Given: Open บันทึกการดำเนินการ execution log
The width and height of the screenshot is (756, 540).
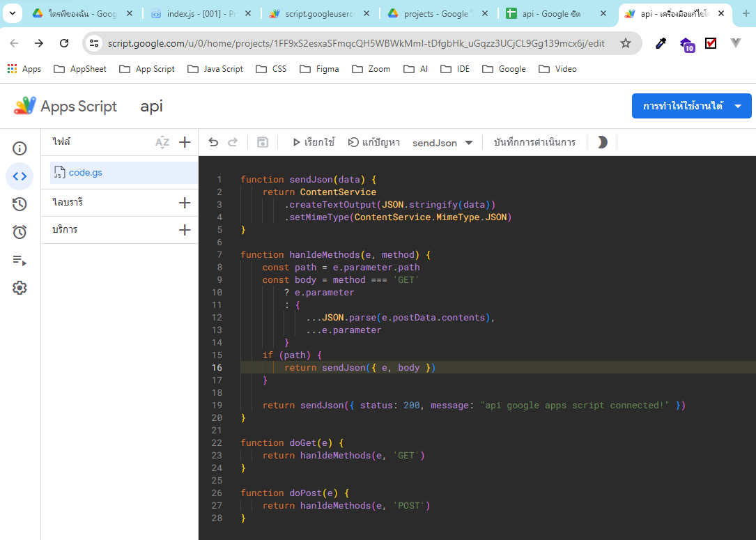Looking at the screenshot, I should pyautogui.click(x=533, y=141).
